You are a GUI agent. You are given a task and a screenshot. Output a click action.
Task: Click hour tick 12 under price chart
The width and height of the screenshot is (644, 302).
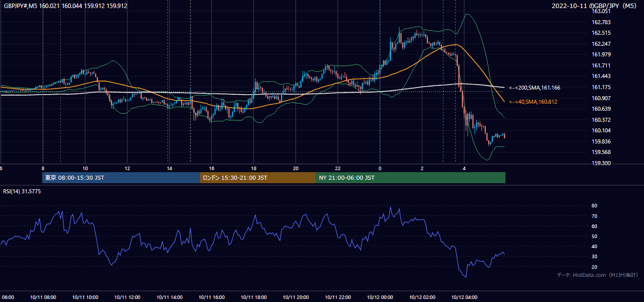pyautogui.click(x=127, y=169)
